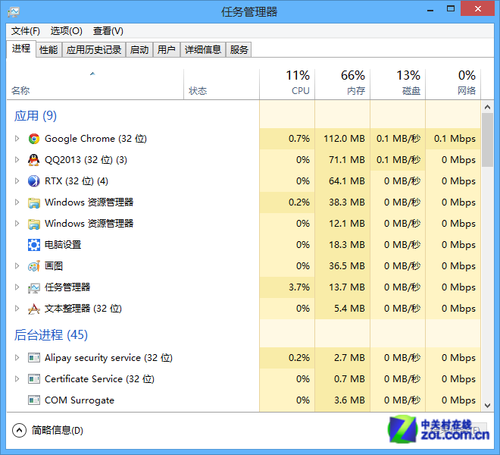Image resolution: width=500 pixels, height=455 pixels.
Task: Expand the QQ2013 process tree
Action: click(17, 160)
